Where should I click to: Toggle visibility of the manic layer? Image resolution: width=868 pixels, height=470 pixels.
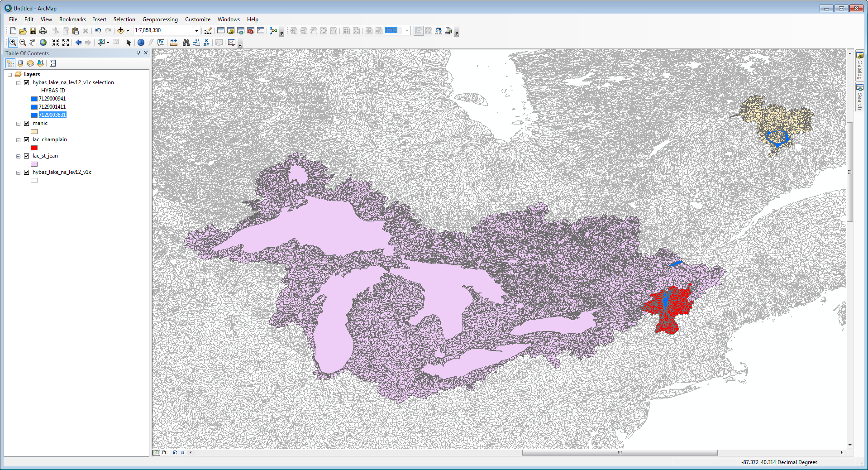26,123
